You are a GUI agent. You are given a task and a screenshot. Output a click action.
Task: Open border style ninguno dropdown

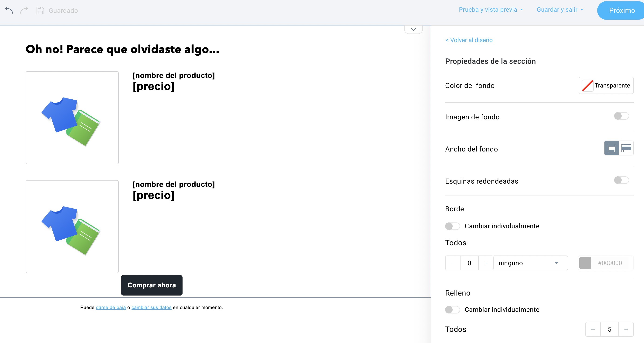[531, 263]
